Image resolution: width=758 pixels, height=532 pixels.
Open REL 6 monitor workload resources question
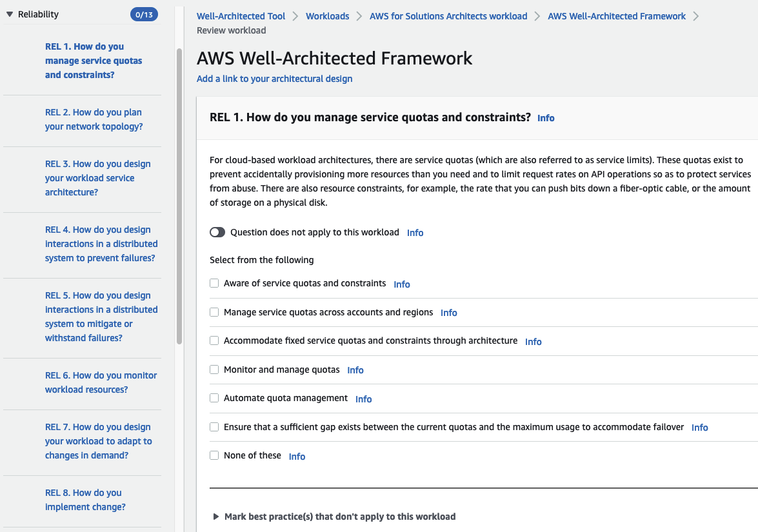click(101, 382)
